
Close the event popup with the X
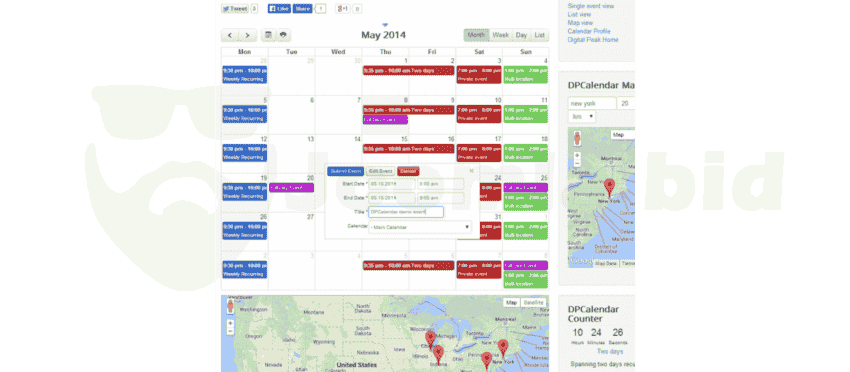click(471, 170)
